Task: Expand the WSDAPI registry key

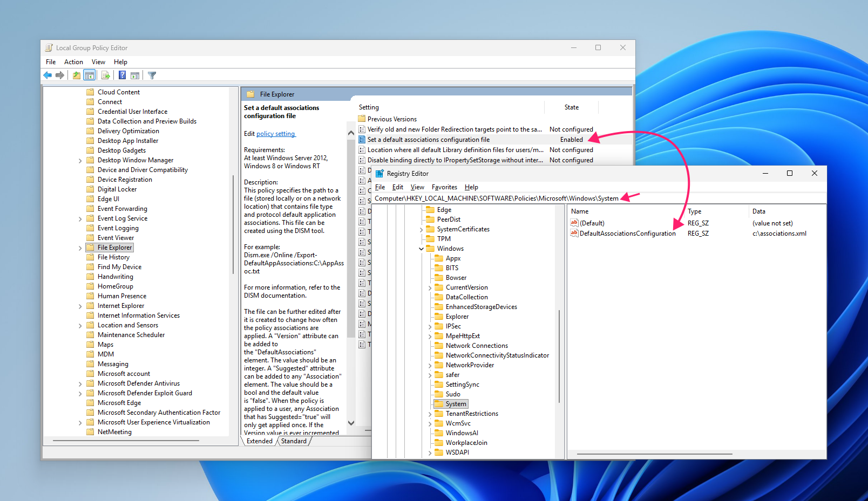Action: click(430, 452)
